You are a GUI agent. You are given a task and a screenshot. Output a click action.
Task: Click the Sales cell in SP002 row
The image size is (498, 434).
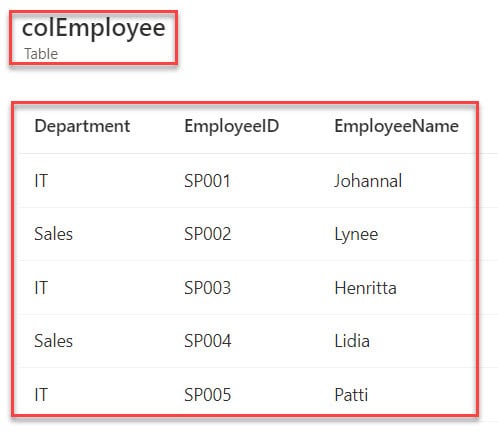tap(53, 234)
